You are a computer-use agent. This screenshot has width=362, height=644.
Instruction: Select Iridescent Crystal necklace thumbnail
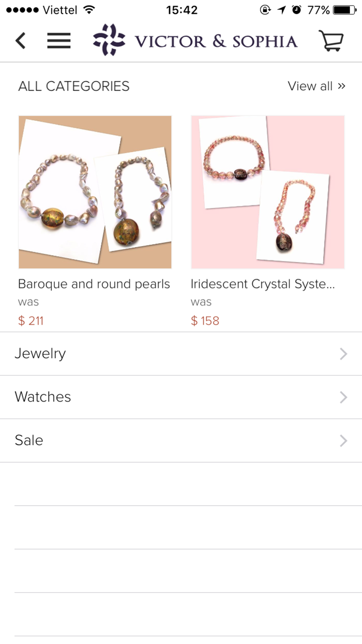click(x=268, y=192)
